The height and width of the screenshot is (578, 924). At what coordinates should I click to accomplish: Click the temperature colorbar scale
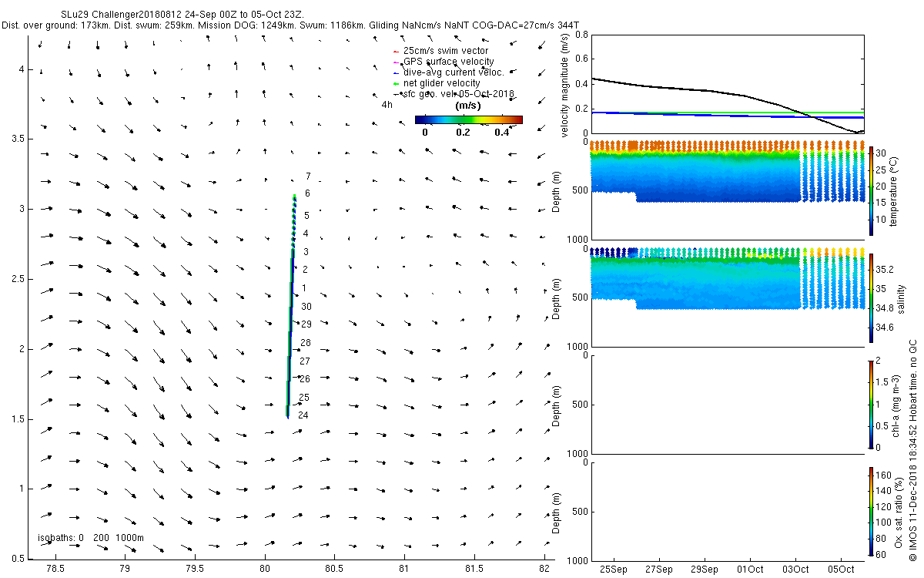[x=871, y=190]
